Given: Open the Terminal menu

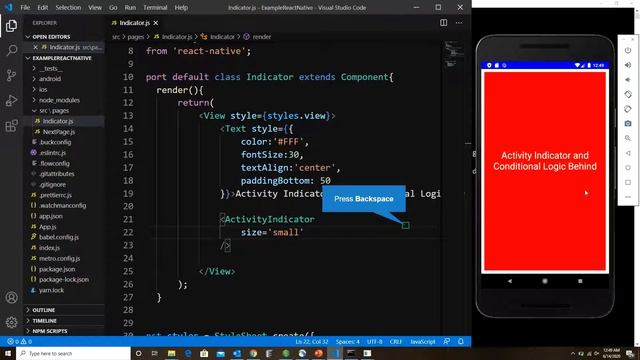Looking at the screenshot, I should coord(155,7).
